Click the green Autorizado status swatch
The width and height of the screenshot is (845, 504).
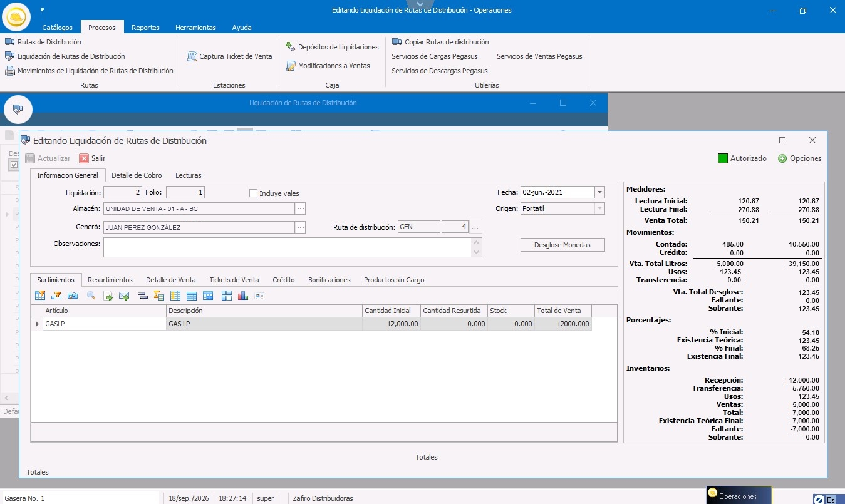tap(723, 158)
